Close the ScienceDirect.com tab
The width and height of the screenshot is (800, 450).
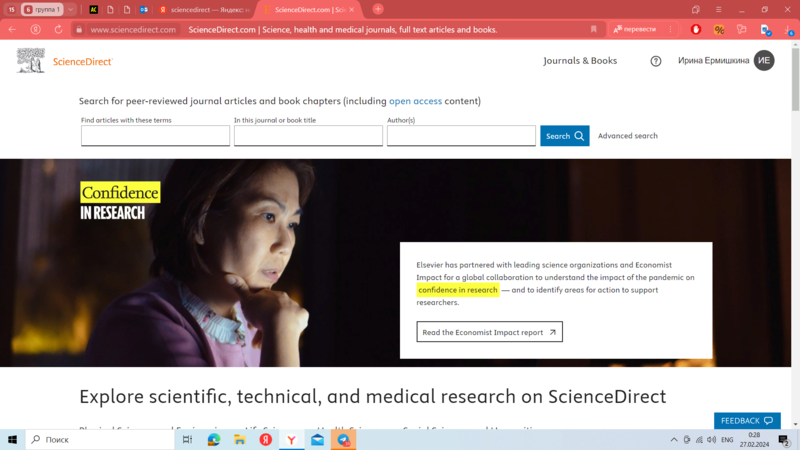352,10
